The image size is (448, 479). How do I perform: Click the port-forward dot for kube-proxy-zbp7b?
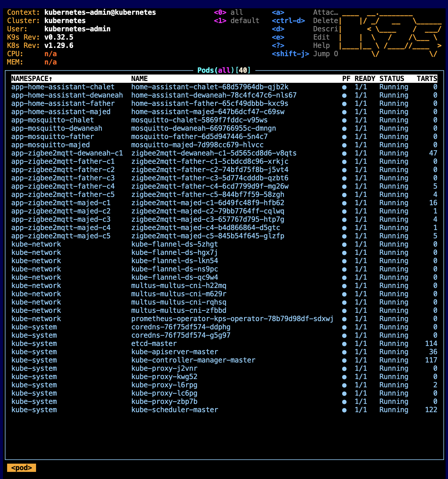[344, 402]
